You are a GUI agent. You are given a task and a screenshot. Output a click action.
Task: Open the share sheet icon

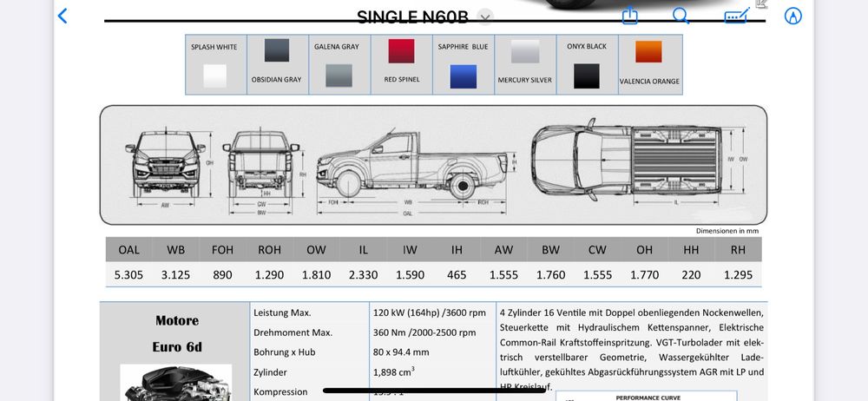[630, 16]
